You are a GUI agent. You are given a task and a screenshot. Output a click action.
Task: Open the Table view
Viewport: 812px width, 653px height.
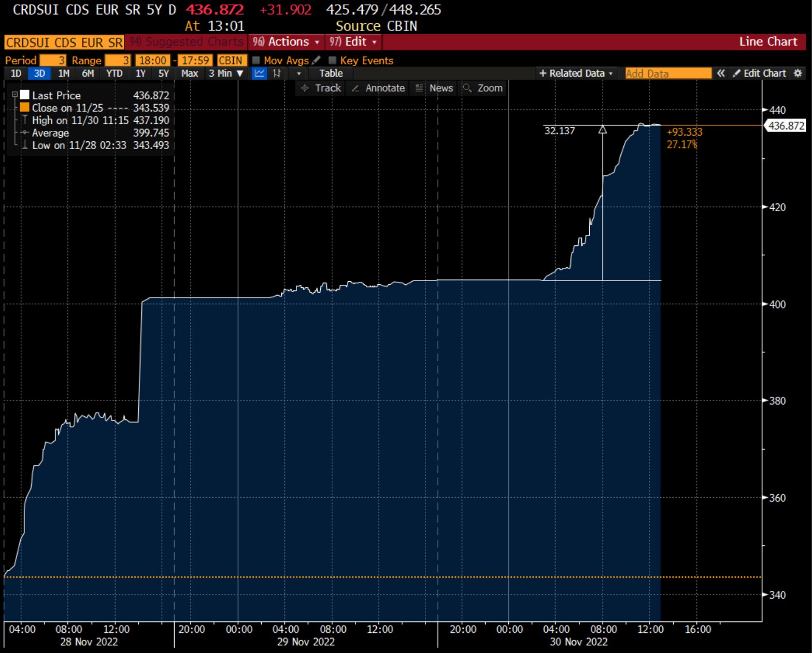click(x=331, y=74)
